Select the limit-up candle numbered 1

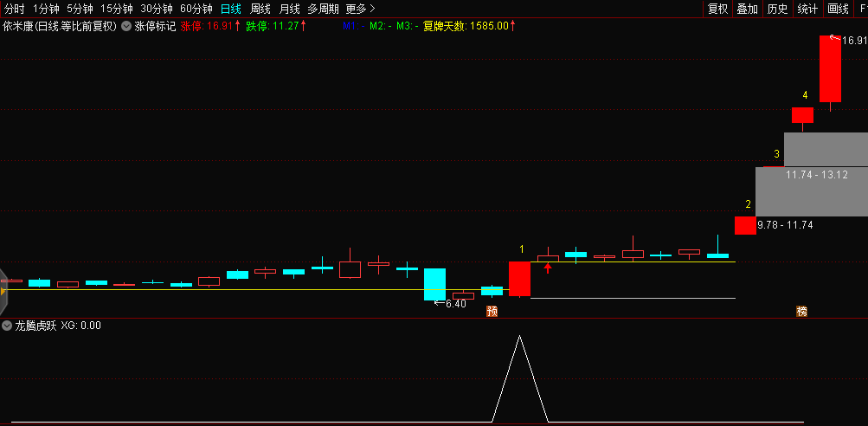[x=519, y=279]
